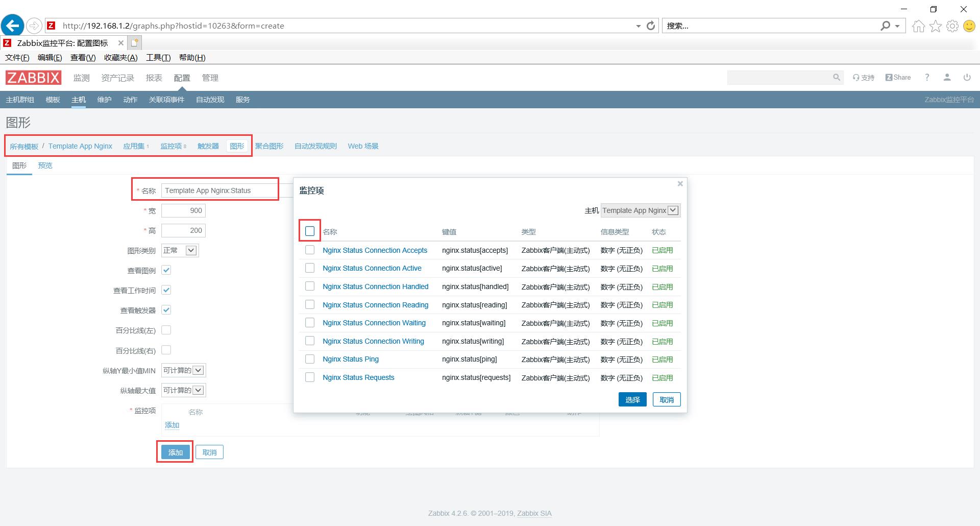Open favorites star icon
The height and width of the screenshot is (526, 980).
[x=935, y=26]
